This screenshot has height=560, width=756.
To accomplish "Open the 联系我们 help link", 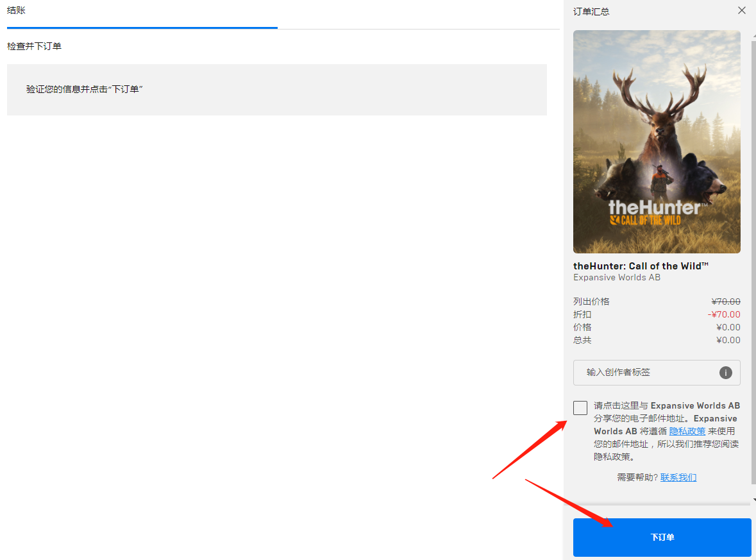I will coord(678,477).
